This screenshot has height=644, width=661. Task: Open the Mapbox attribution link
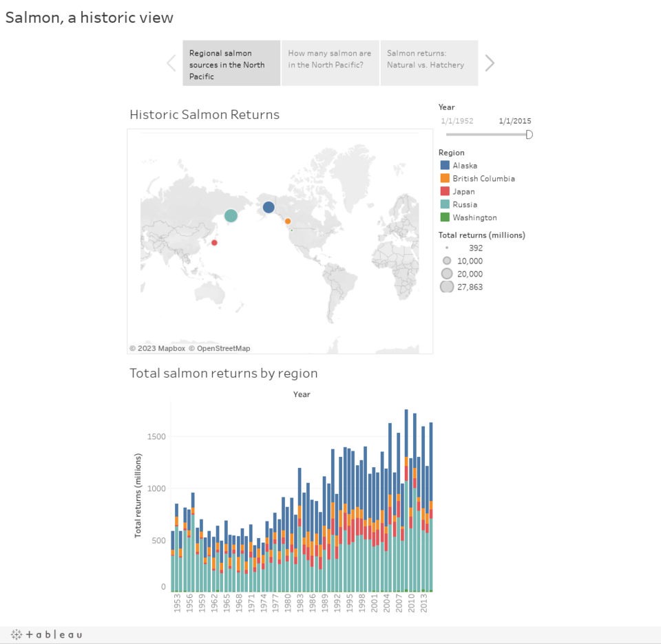pyautogui.click(x=157, y=348)
